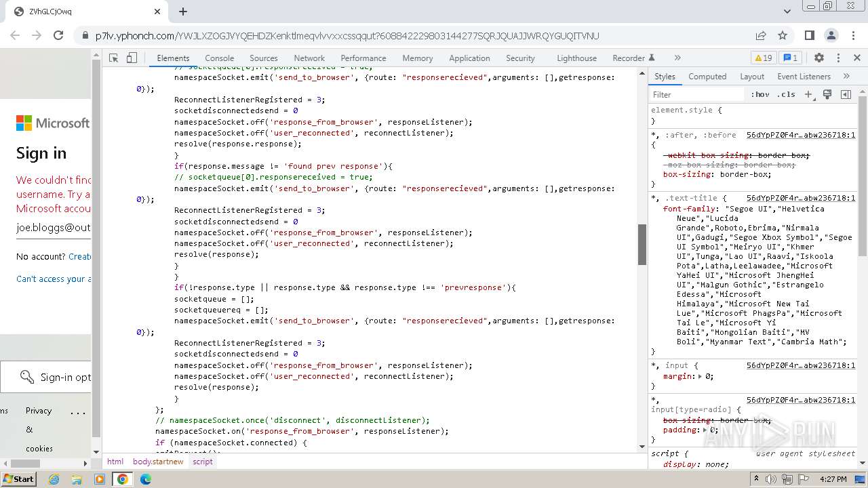Click the site security lock icon

coord(85,36)
